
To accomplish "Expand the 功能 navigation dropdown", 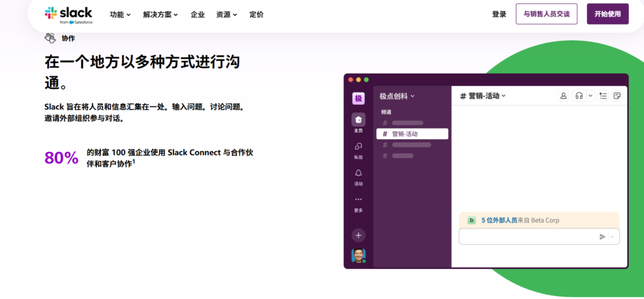I will coord(120,14).
